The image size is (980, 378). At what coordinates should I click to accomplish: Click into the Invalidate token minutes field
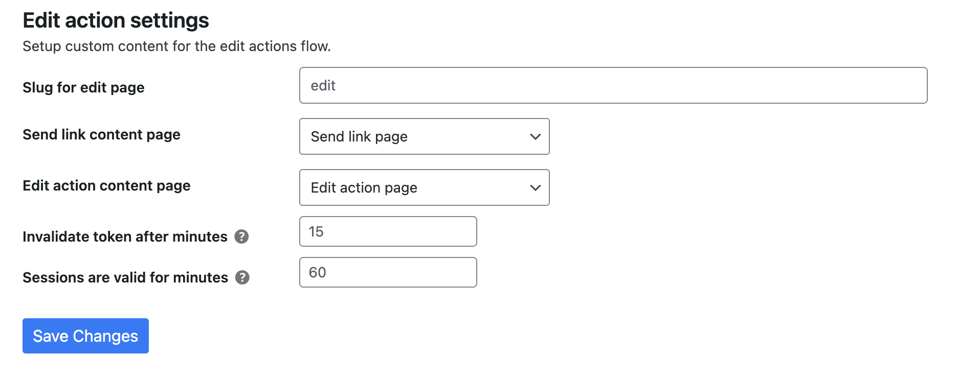(x=388, y=231)
